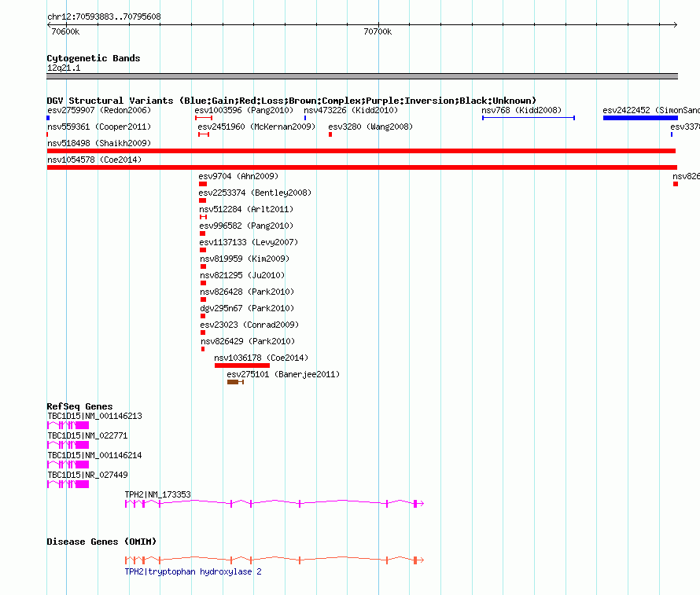700x595 pixels.
Task: Click the thick blue esv2422452 gain bar
Action: [640, 118]
